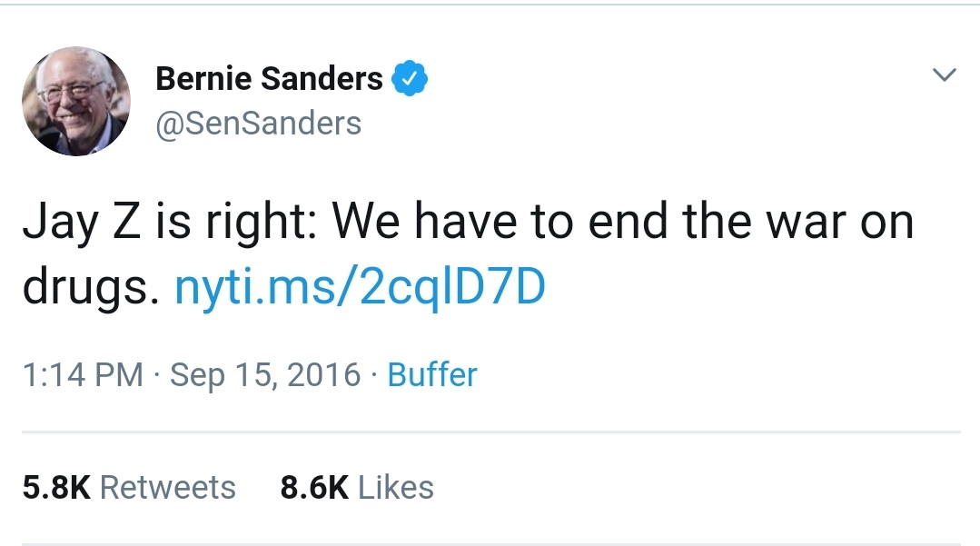Click the word "drugs." in the tweet

(x=84, y=289)
